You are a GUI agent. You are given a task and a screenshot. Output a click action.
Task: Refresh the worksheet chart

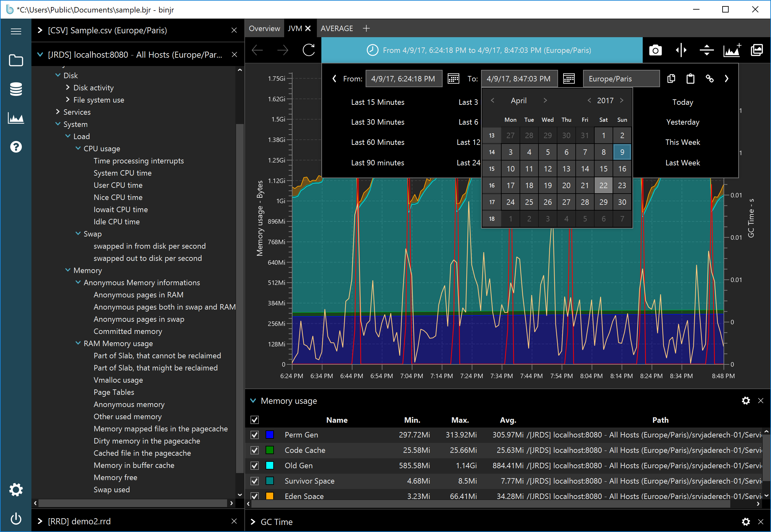309,50
